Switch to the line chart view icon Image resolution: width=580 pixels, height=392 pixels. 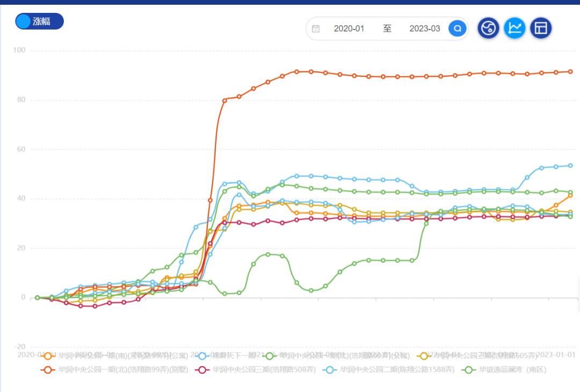514,28
